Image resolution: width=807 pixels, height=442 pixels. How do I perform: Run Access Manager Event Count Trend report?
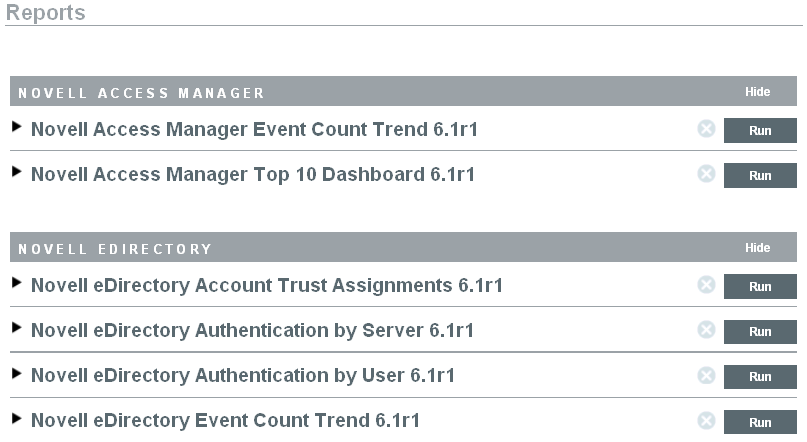point(760,130)
